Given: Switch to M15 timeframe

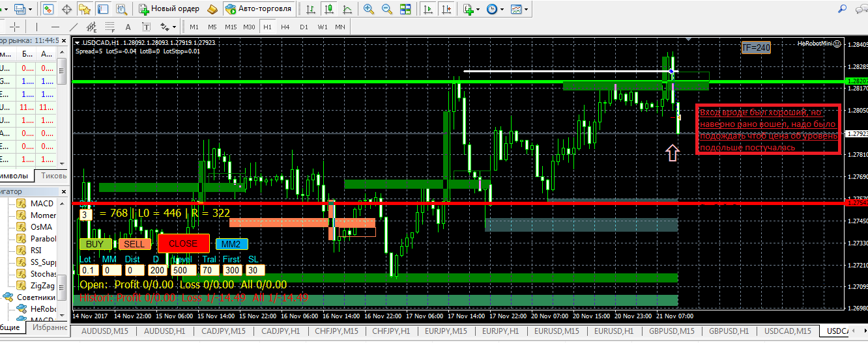Looking at the screenshot, I should [x=231, y=27].
